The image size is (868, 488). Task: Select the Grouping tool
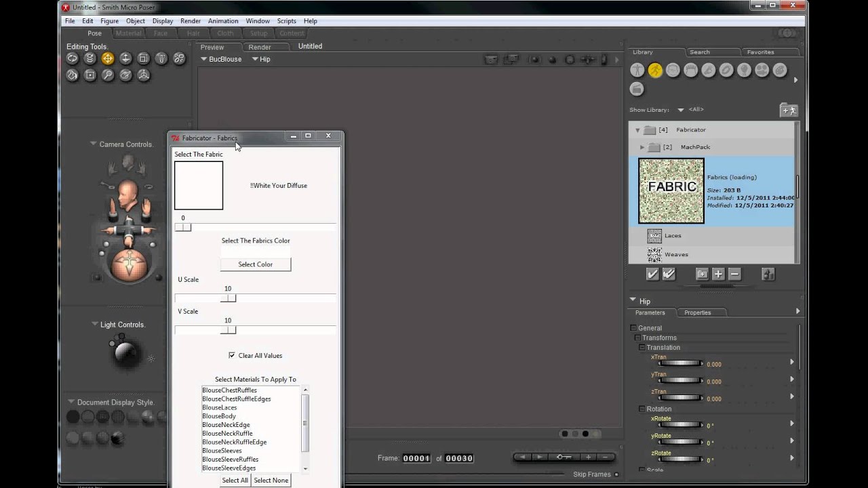90,75
